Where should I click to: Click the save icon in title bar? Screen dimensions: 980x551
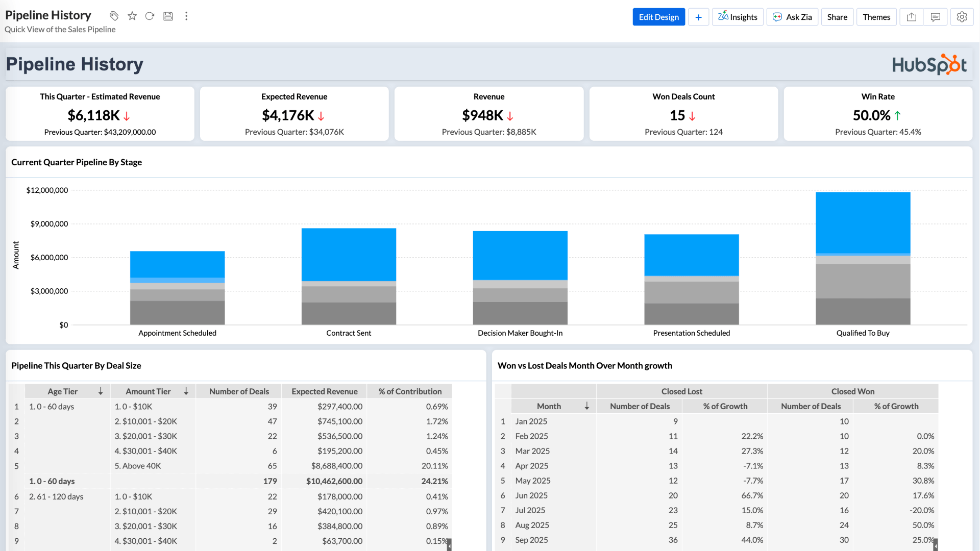click(x=168, y=16)
